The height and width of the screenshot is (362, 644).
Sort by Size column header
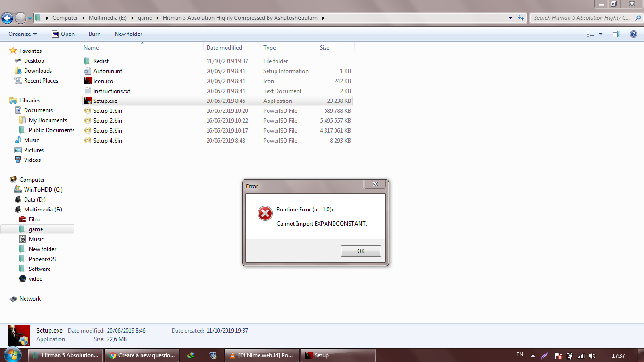pyautogui.click(x=335, y=48)
